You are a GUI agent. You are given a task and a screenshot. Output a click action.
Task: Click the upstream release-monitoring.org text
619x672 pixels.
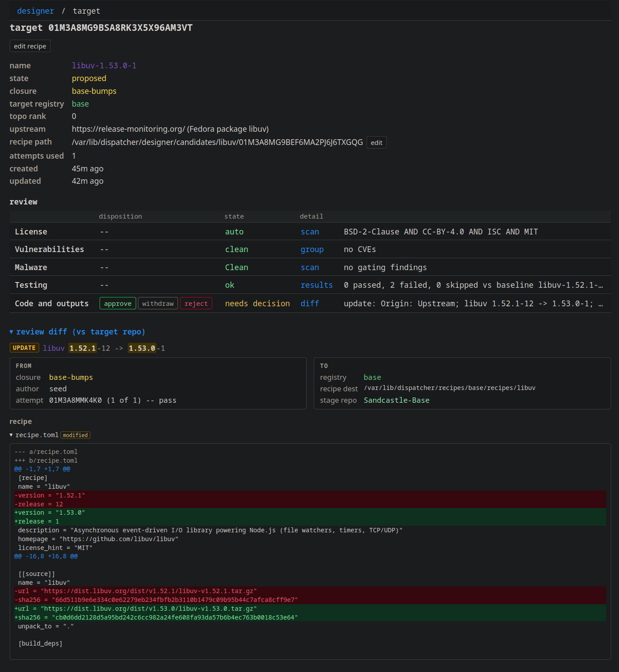click(170, 129)
